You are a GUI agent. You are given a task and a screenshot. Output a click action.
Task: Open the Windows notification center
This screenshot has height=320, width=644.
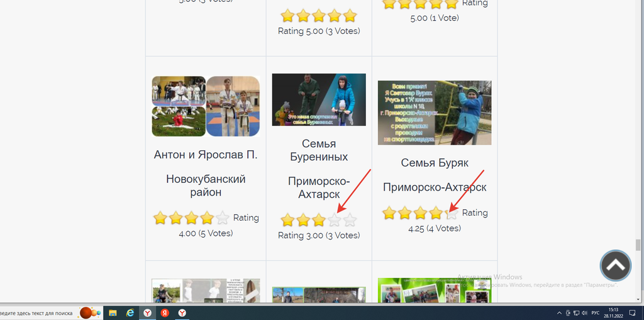coord(633,313)
